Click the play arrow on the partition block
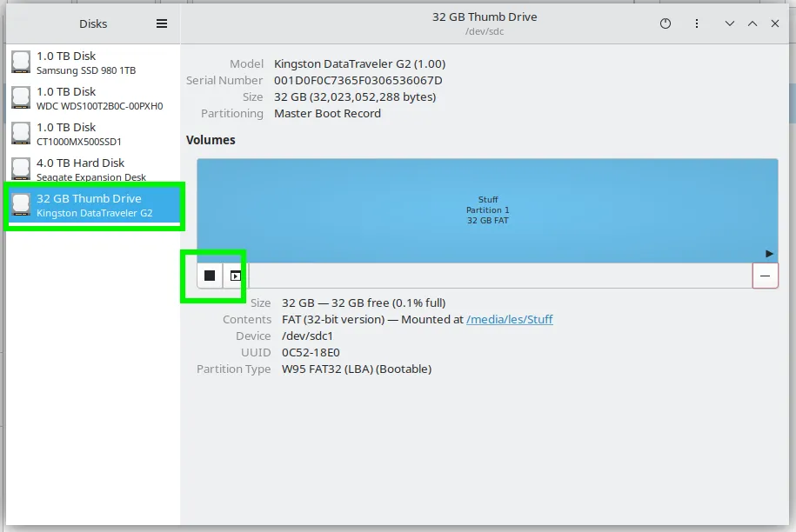Image resolution: width=796 pixels, height=532 pixels. [x=769, y=254]
